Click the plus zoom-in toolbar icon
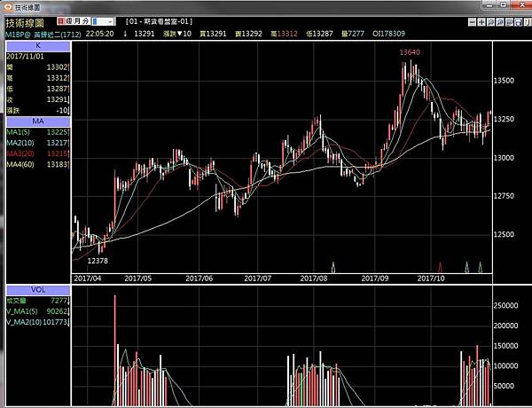Image resolution: width=532 pixels, height=408 pixels. (481, 22)
